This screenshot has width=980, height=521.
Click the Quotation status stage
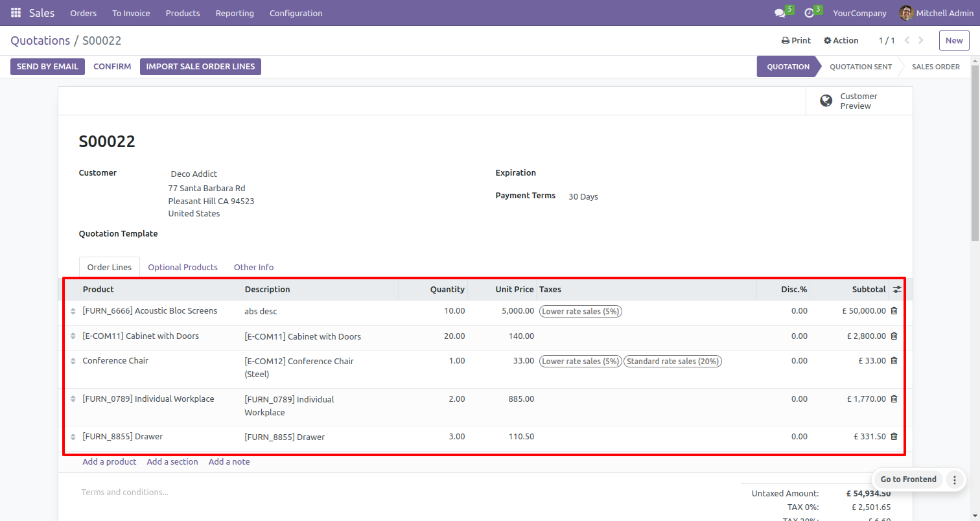tap(788, 66)
